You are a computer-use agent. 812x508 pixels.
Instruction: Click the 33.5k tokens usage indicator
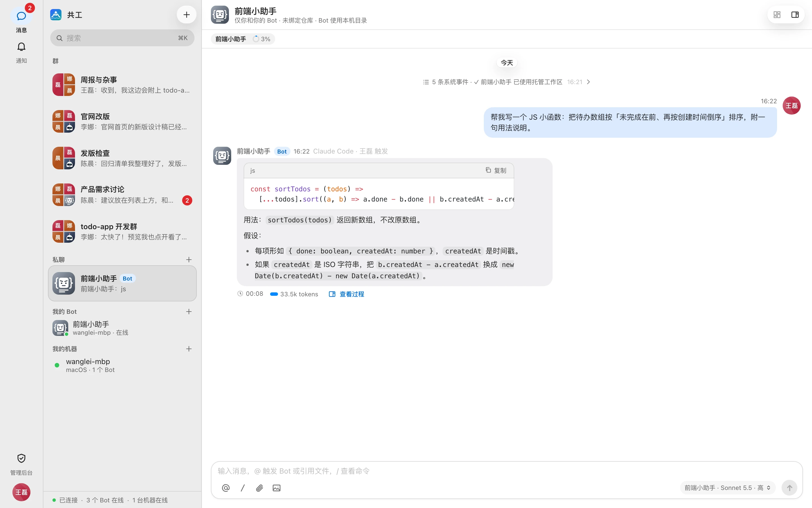pyautogui.click(x=294, y=294)
